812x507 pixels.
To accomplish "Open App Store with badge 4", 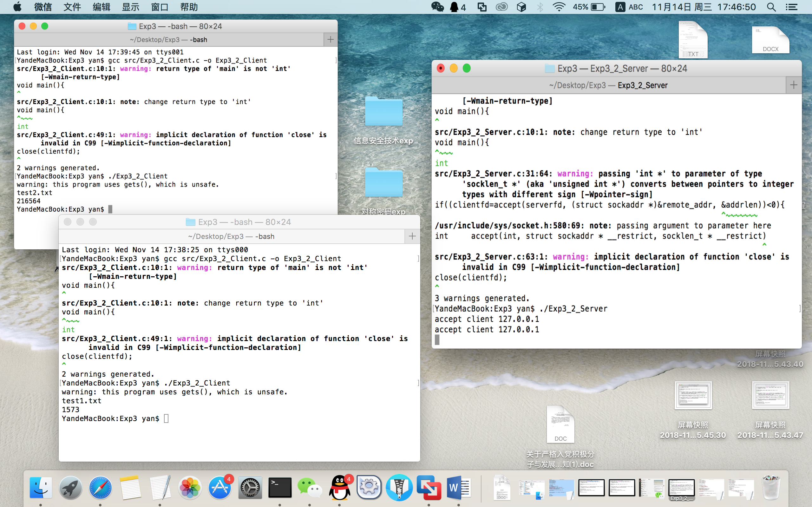I will click(x=220, y=487).
